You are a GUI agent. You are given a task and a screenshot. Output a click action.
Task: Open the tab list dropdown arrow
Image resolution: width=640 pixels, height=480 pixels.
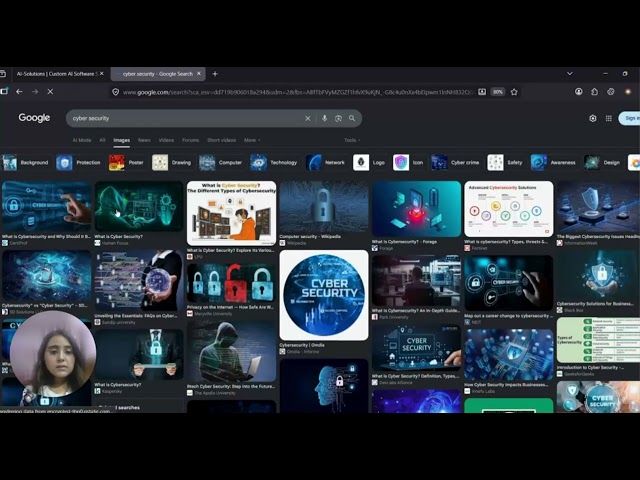pyautogui.click(x=570, y=74)
